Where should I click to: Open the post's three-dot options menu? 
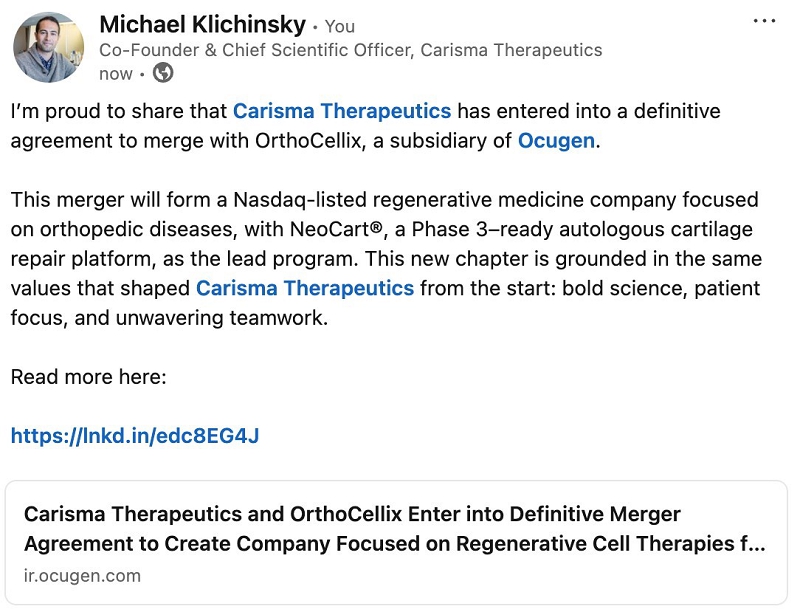[x=763, y=21]
